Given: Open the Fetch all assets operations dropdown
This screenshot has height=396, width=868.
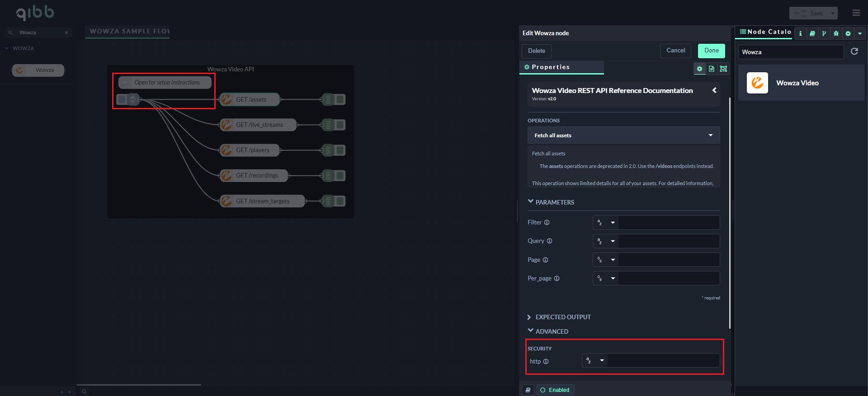Looking at the screenshot, I should (623, 135).
